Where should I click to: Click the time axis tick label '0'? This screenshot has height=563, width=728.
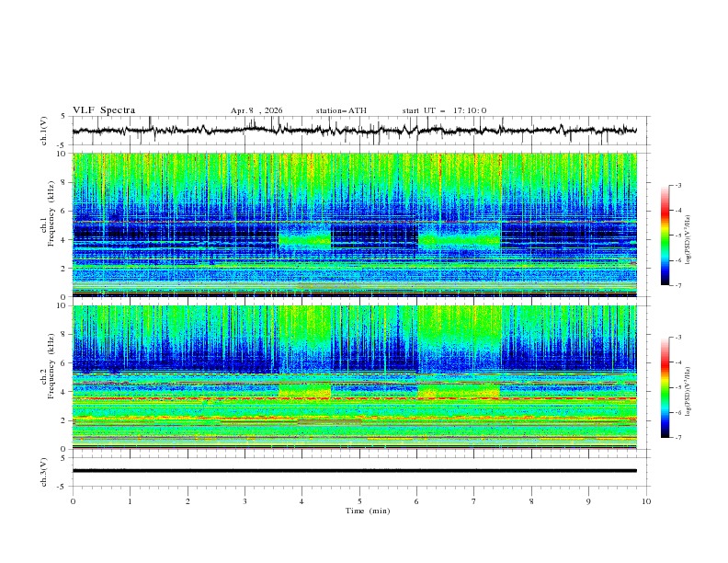(73, 501)
